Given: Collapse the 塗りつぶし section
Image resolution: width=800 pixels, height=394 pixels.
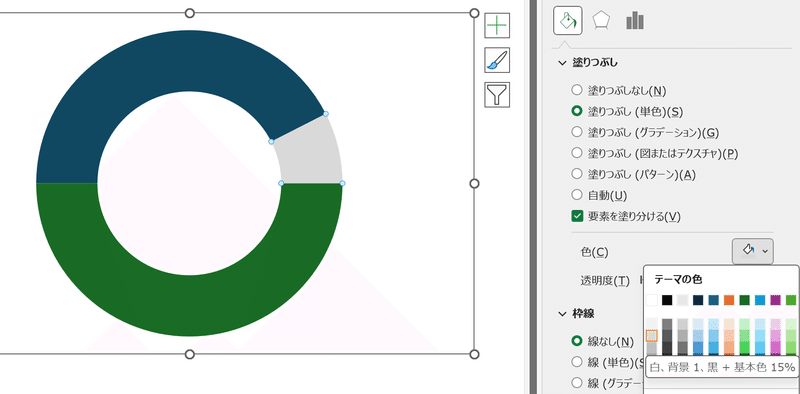Looking at the screenshot, I should [x=562, y=63].
